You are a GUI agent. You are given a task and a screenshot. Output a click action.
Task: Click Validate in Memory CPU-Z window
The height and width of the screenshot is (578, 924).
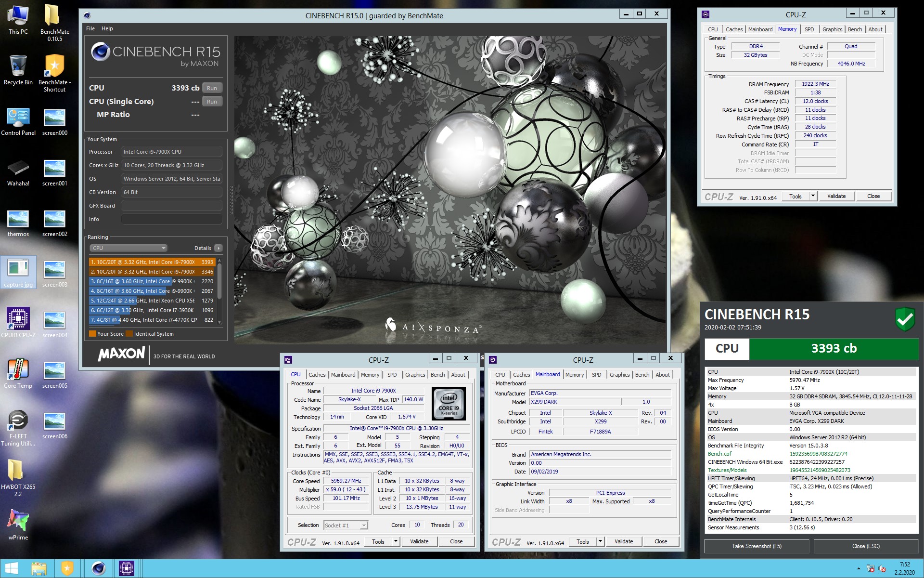[836, 196]
